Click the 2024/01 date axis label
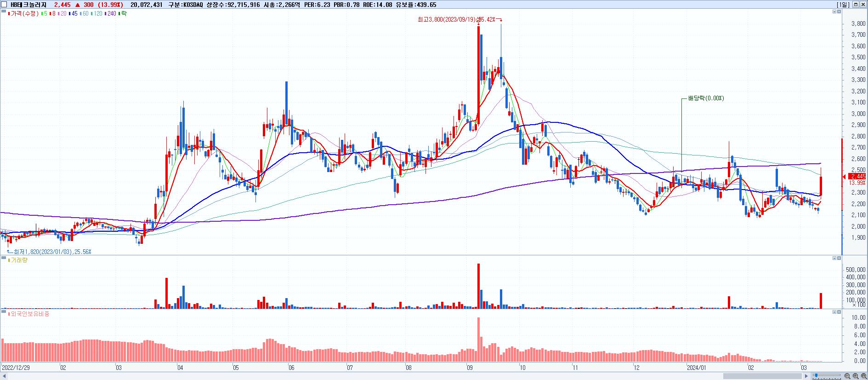Image resolution: width=868 pixels, height=380 pixels. [696, 368]
